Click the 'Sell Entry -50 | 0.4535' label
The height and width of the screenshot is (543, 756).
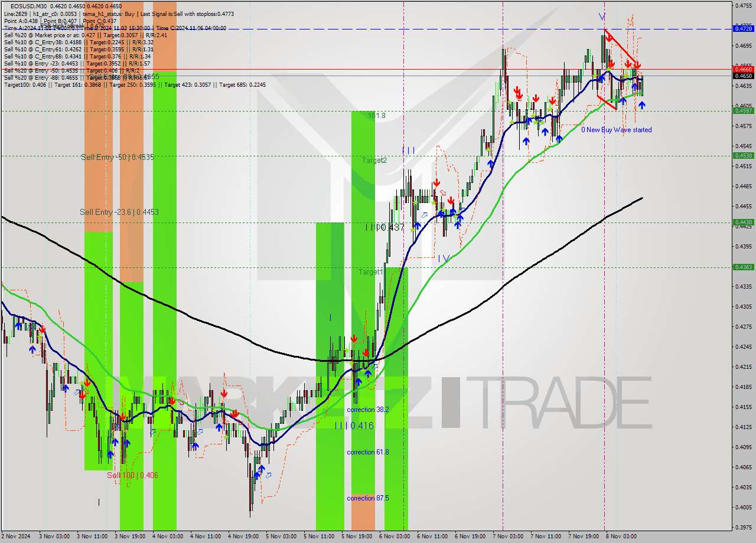point(117,158)
